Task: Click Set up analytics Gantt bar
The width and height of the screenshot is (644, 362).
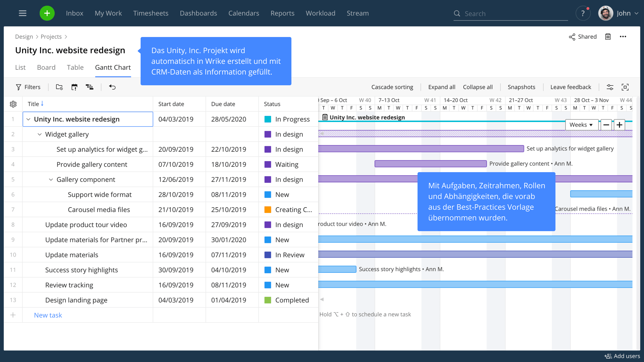Action: pyautogui.click(x=421, y=149)
